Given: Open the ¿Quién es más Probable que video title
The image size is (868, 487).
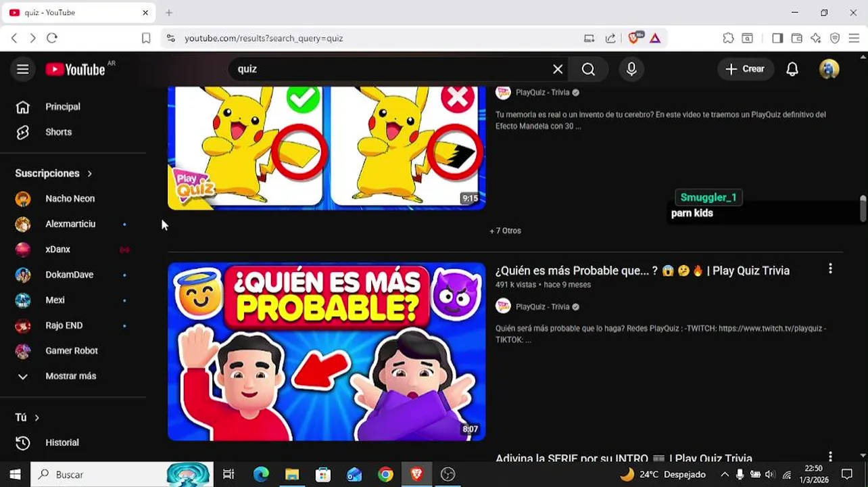Looking at the screenshot, I should [642, 271].
